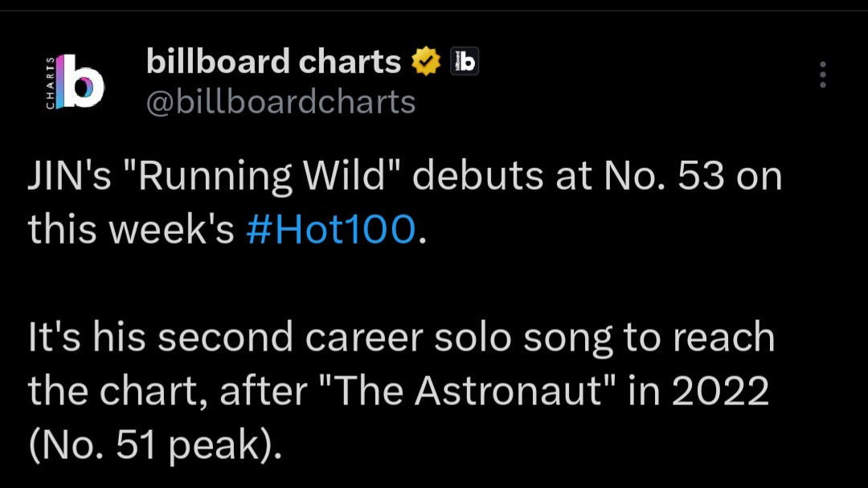Image resolution: width=868 pixels, height=488 pixels.
Task: Click the "(No. 51 peak)" text
Action: [x=155, y=445]
